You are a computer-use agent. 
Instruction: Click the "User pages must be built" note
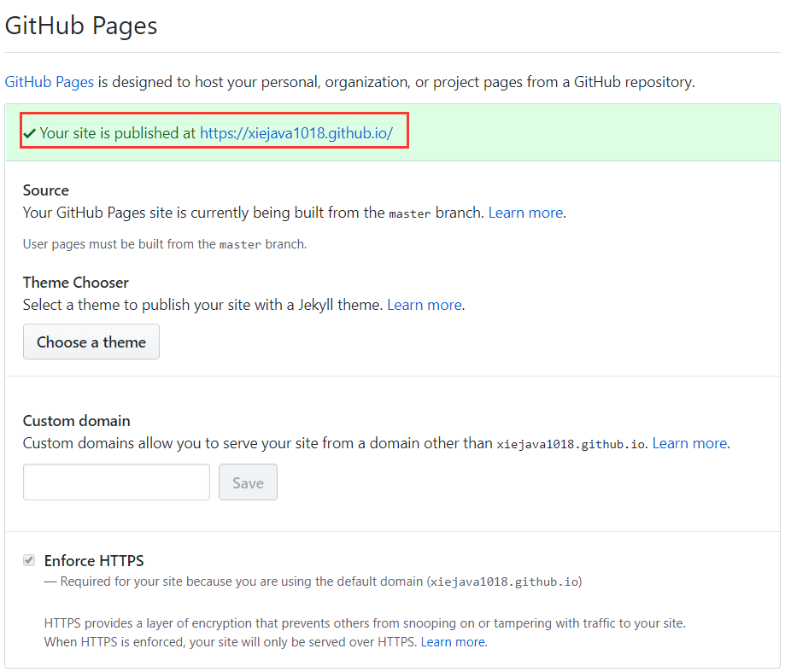coord(164,243)
